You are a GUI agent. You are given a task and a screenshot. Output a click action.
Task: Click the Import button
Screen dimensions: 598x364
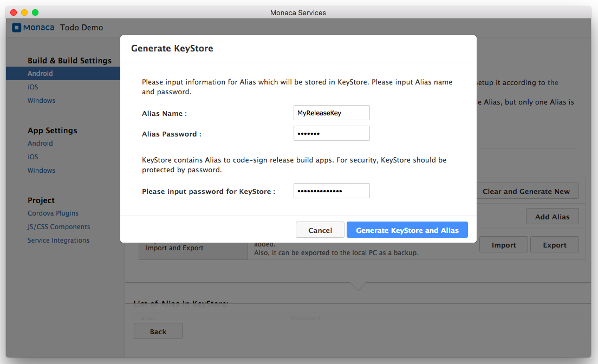503,245
